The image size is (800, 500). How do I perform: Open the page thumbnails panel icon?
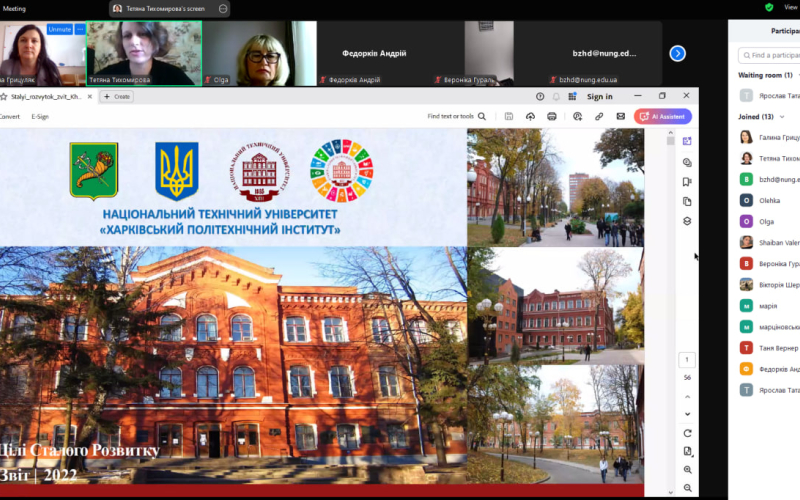pyautogui.click(x=687, y=202)
